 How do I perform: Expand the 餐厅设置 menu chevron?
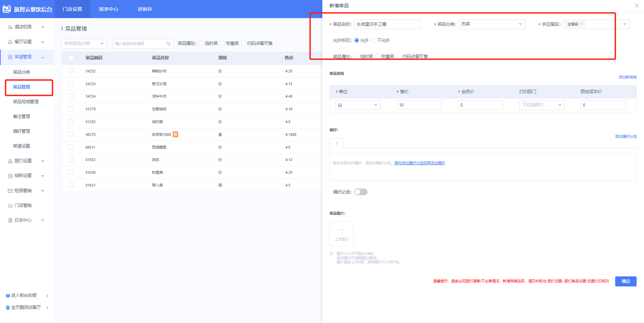[x=43, y=42]
